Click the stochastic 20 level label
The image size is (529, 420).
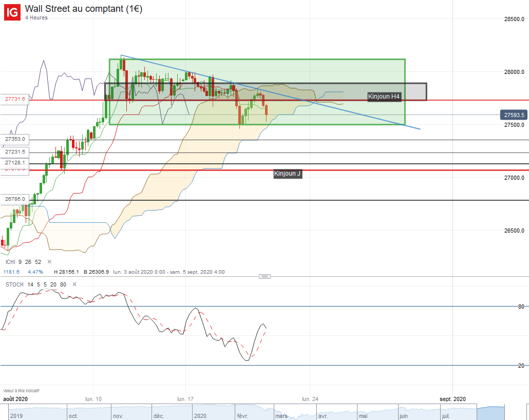tap(521, 366)
